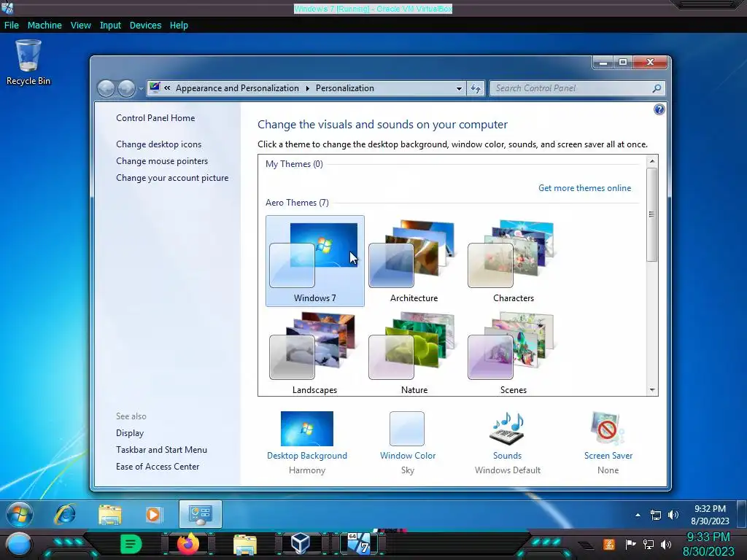747x560 pixels.
Task: Click the host Action Center flag icon
Action: [630, 544]
